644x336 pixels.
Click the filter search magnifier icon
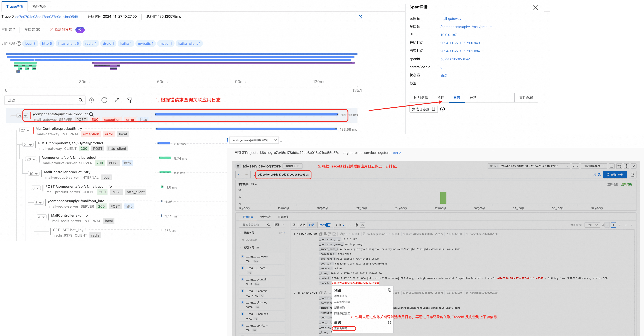tap(80, 100)
